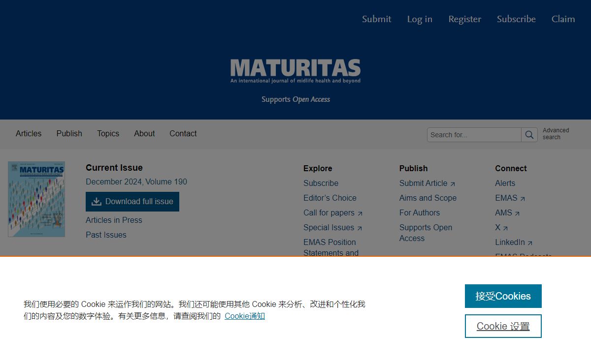Go to the Contact menu item
Image resolution: width=591 pixels, height=364 pixels.
coord(183,133)
